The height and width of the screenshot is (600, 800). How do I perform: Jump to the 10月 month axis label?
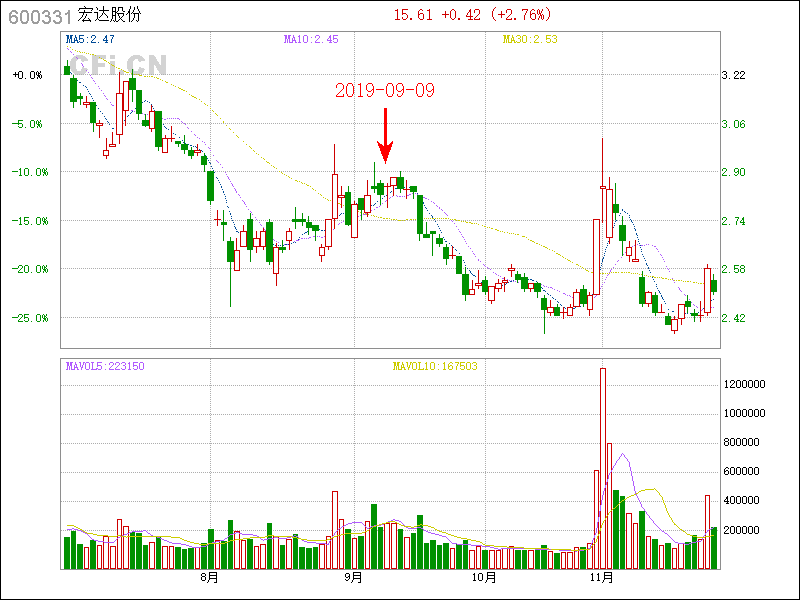click(484, 578)
